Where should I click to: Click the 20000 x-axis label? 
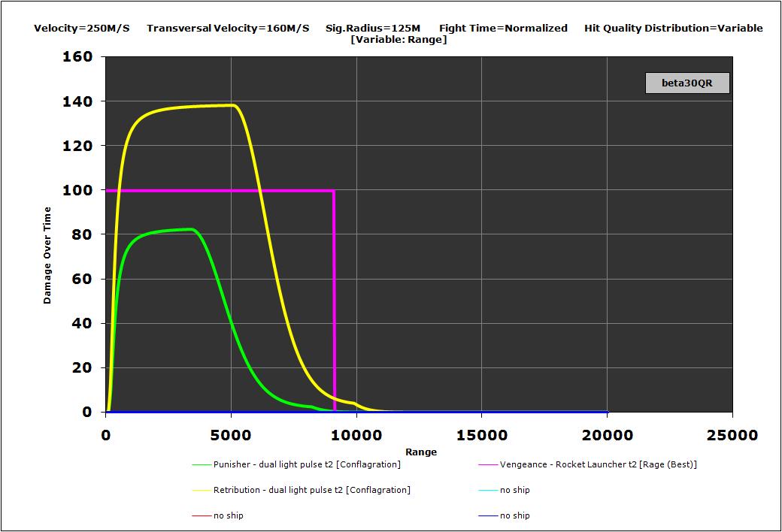607,435
